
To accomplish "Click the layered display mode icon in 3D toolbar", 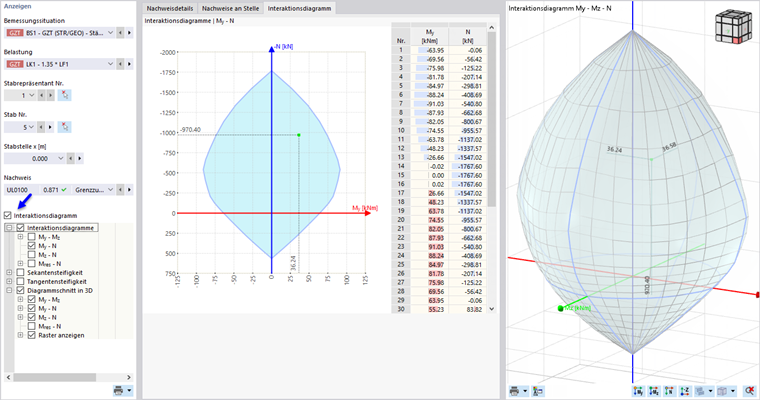I will (x=700, y=391).
